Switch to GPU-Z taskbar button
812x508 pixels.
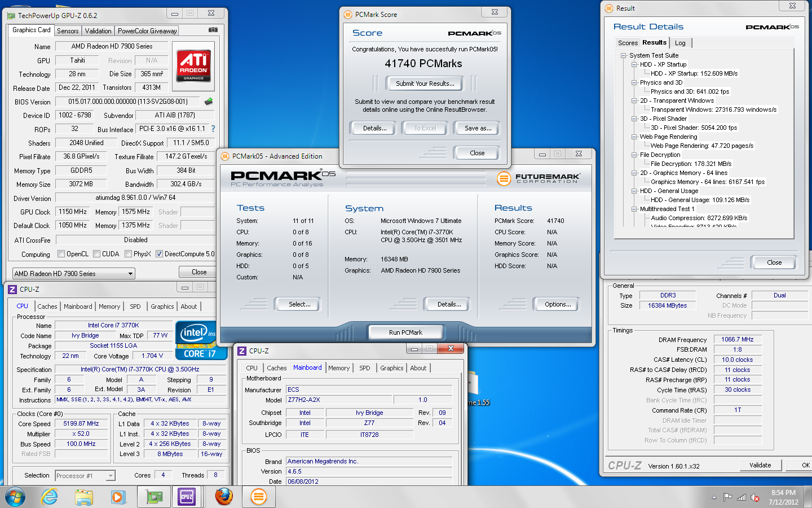pos(154,497)
